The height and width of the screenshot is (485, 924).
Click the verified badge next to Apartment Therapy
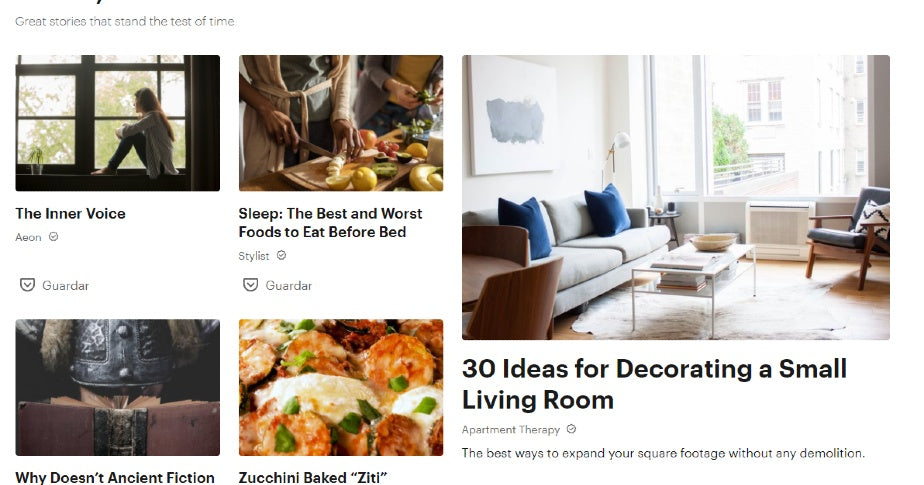571,429
